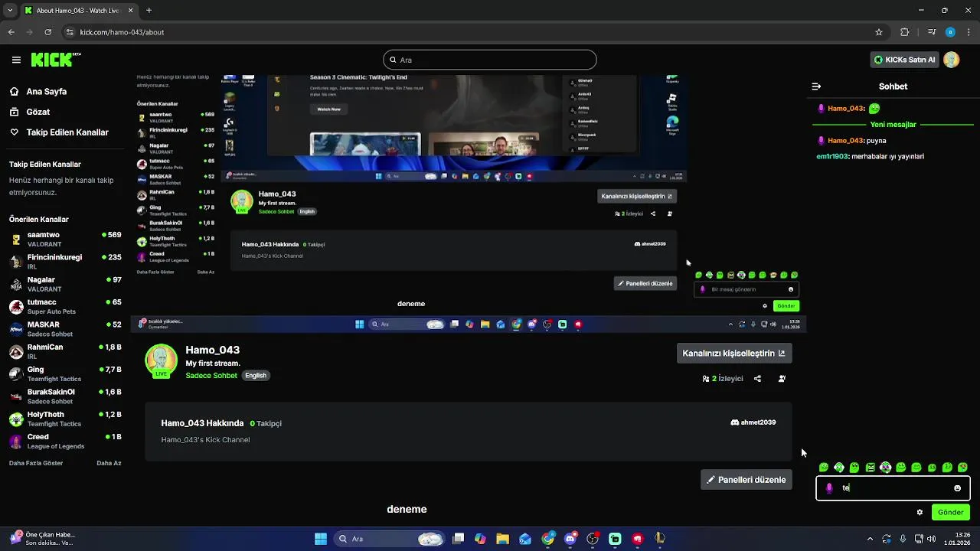The image size is (980, 551).
Task: Open HolyThoth channel in main sidebar
Action: point(65,419)
